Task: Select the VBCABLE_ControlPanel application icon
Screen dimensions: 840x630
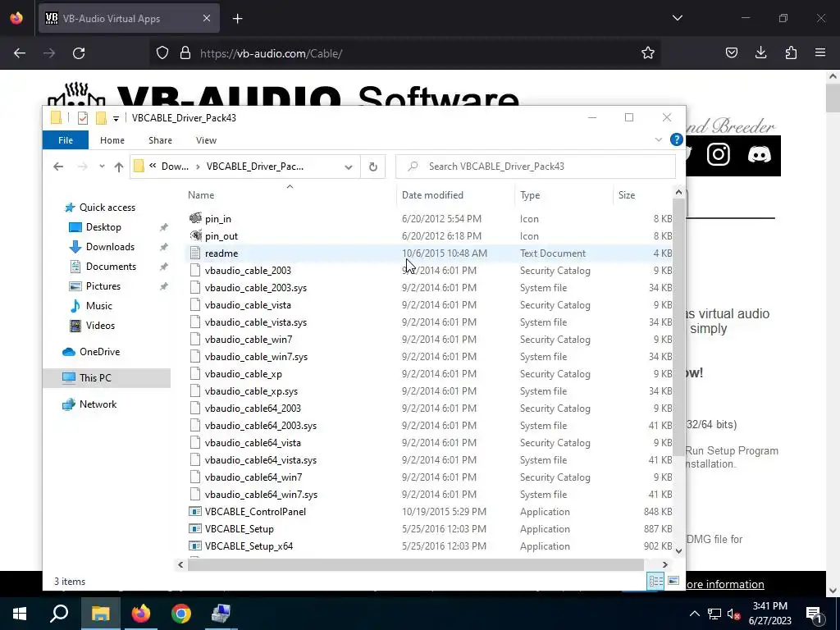Action: pyautogui.click(x=195, y=512)
